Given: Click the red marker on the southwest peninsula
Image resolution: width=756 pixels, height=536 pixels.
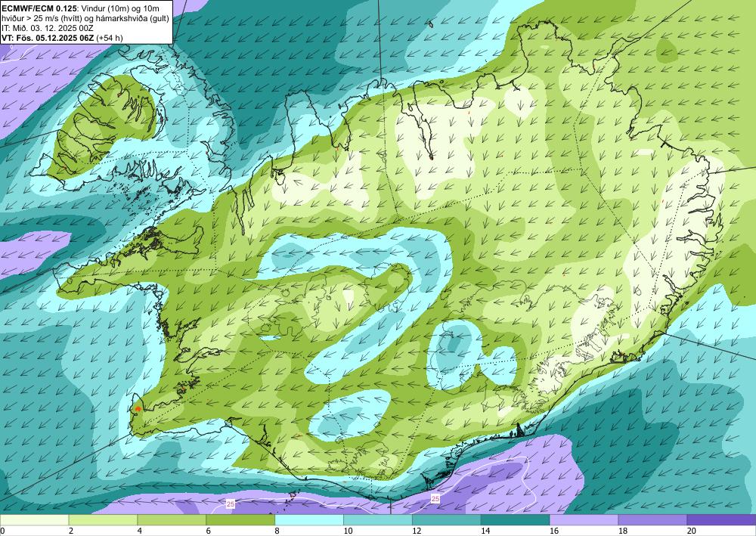Looking at the screenshot, I should coord(138,409).
